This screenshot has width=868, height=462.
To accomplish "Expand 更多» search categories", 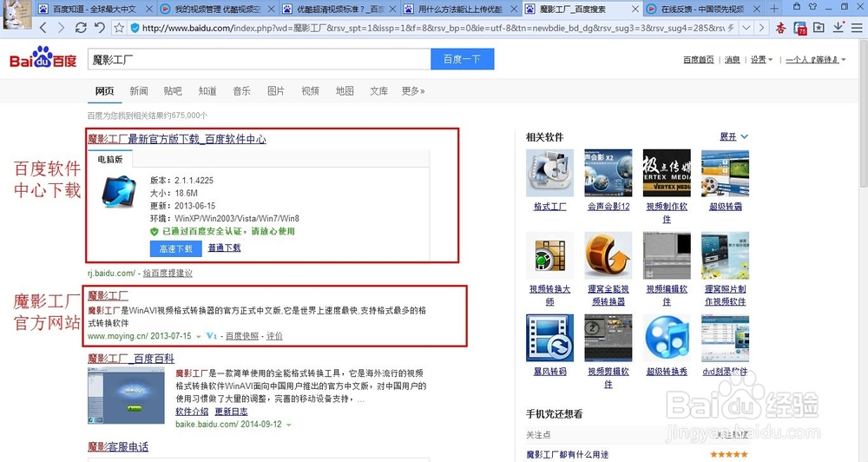I will point(413,91).
